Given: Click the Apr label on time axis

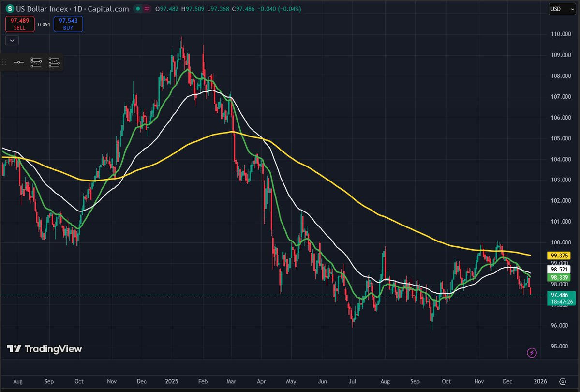Looking at the screenshot, I should pos(261,382).
